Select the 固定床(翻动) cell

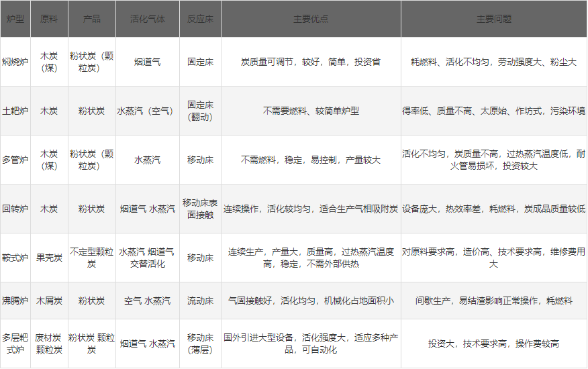[200, 111]
